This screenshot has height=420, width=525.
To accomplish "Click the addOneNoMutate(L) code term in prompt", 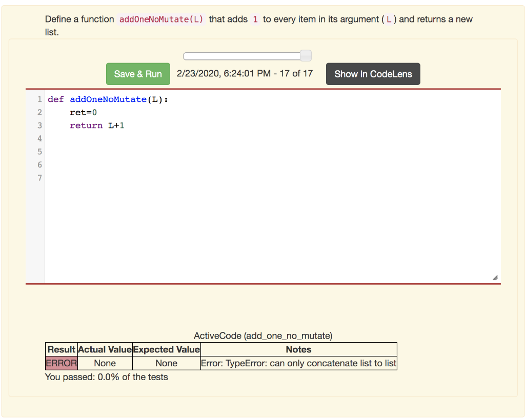I will pos(161,19).
